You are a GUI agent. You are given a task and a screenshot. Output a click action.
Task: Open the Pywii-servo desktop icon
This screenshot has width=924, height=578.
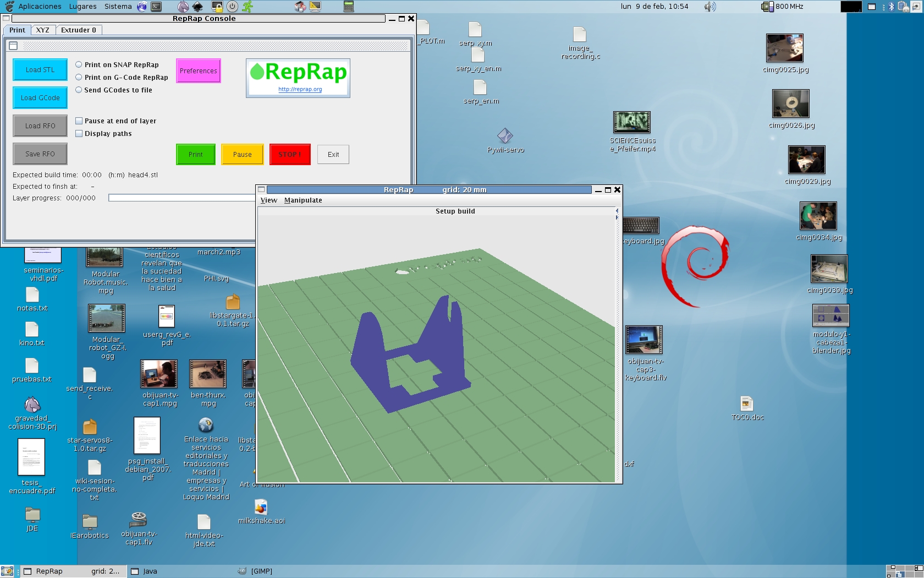tap(505, 136)
